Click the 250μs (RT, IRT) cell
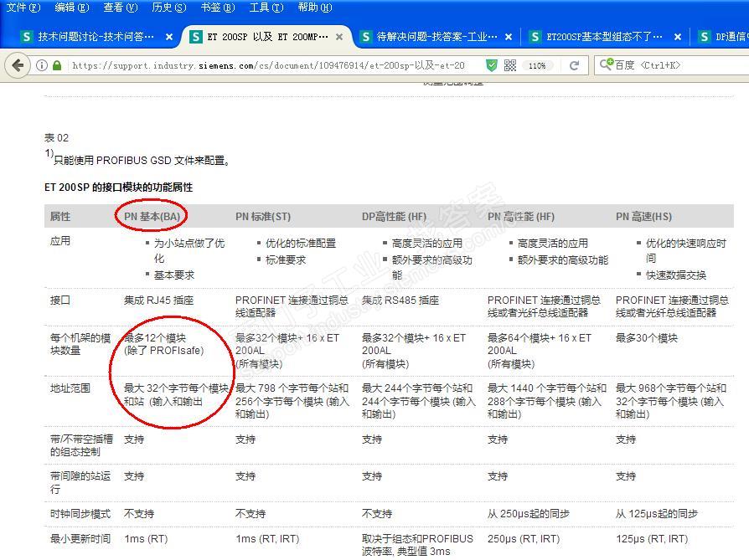 tap(523, 538)
